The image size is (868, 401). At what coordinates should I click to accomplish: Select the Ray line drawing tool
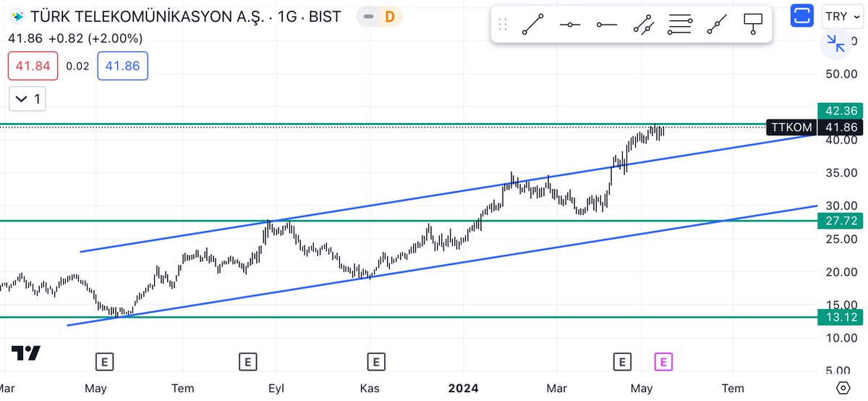pos(570,25)
